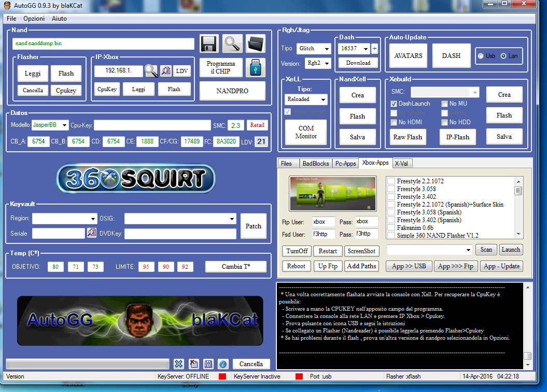Toggle the DashLaunch checkbox
Viewport: 547px width, 392px height.
(x=394, y=104)
